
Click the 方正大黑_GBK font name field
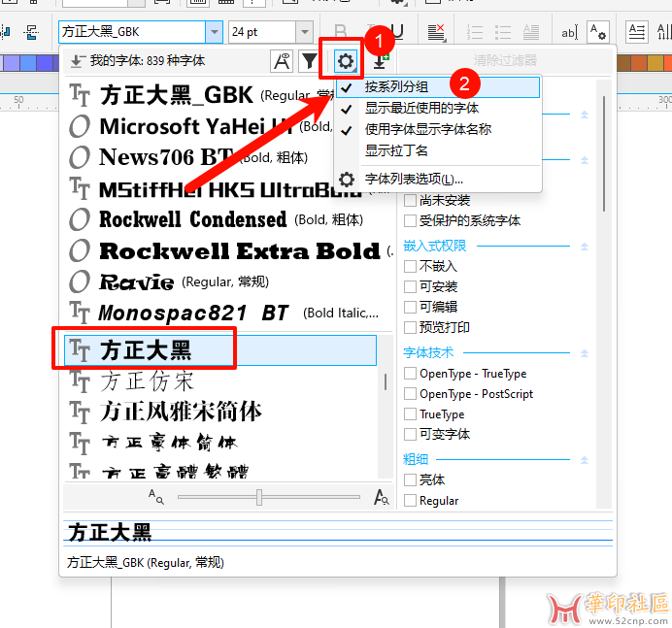point(132,32)
